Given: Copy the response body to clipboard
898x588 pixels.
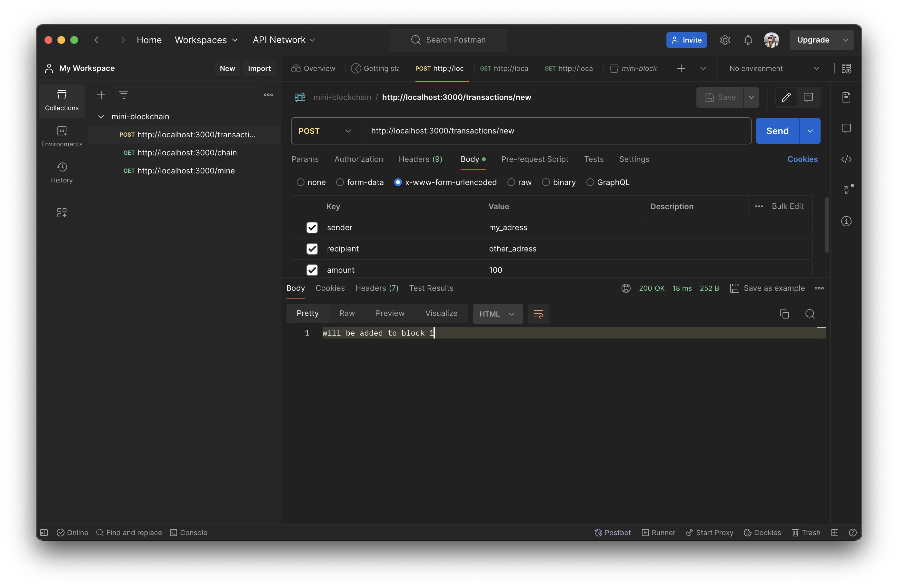Looking at the screenshot, I should (x=784, y=314).
